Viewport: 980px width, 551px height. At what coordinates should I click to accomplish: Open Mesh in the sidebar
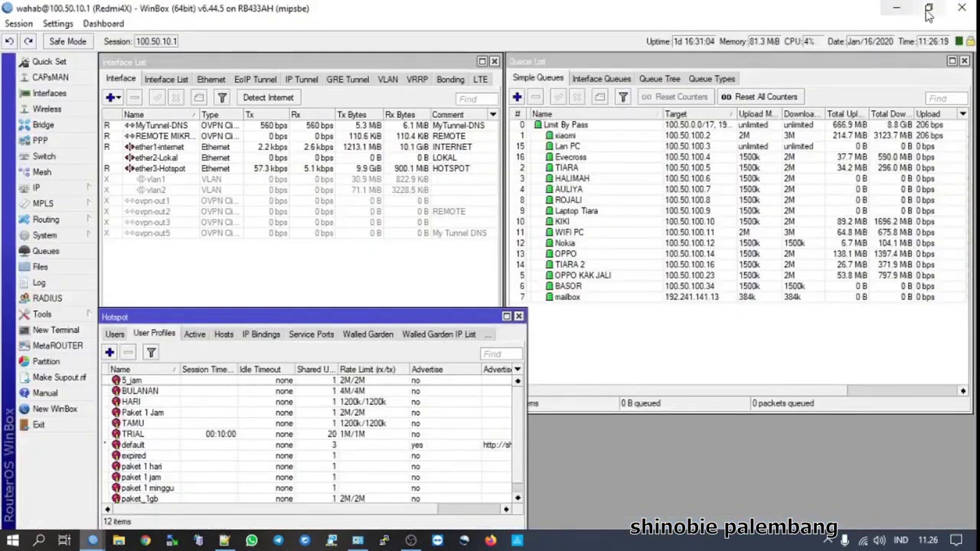click(41, 172)
